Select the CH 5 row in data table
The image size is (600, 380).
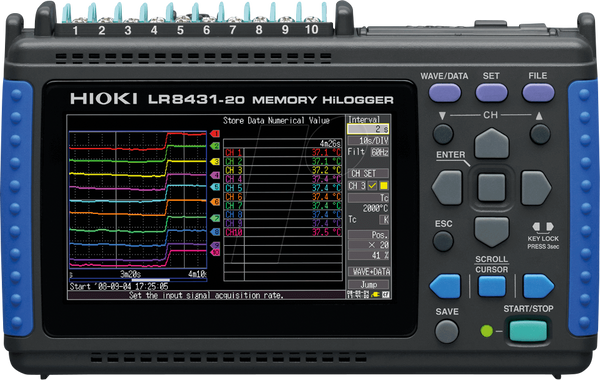[282, 188]
